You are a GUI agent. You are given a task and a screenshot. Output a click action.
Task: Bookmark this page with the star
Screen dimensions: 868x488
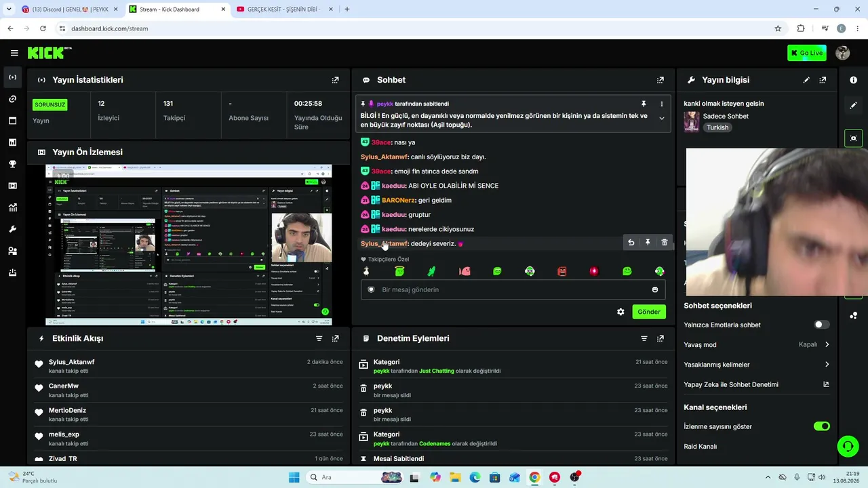(778, 28)
